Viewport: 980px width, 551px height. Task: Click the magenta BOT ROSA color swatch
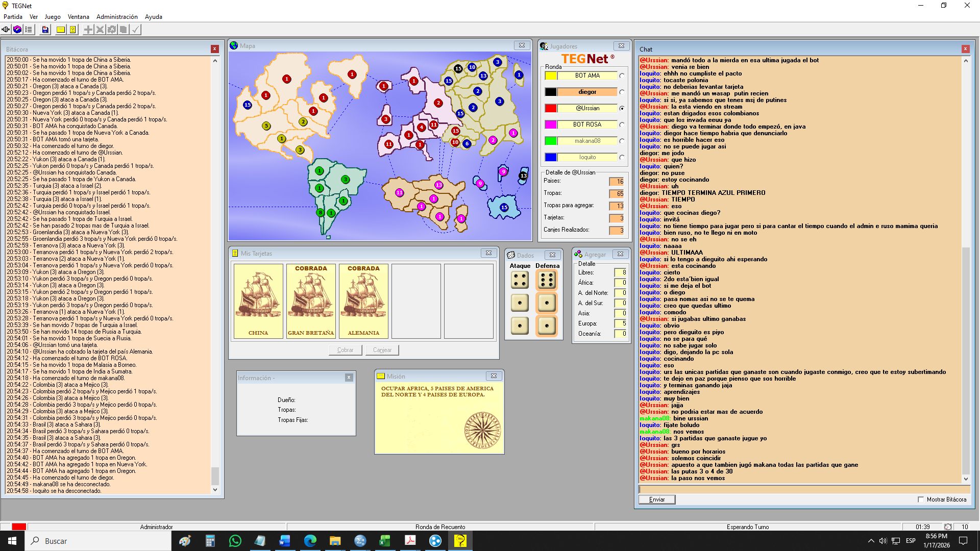(x=550, y=124)
